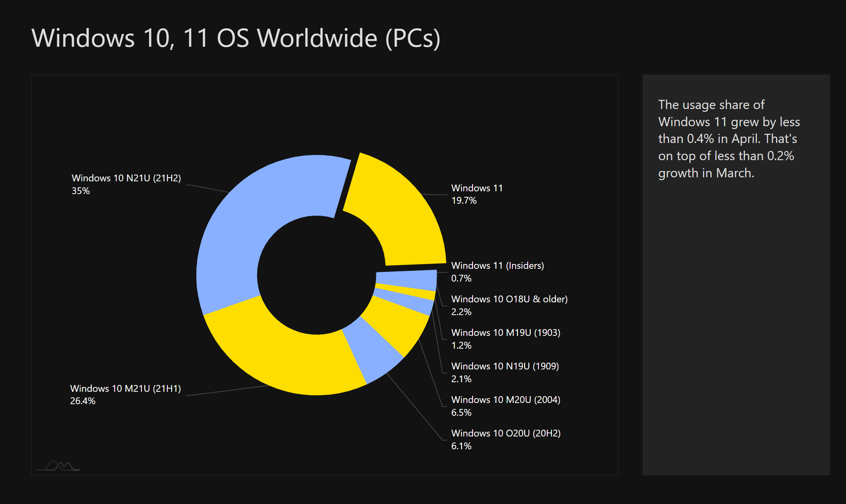This screenshot has width=846, height=504.
Task: Click the Windows 10 O20U (20H2) label
Action: point(505,433)
